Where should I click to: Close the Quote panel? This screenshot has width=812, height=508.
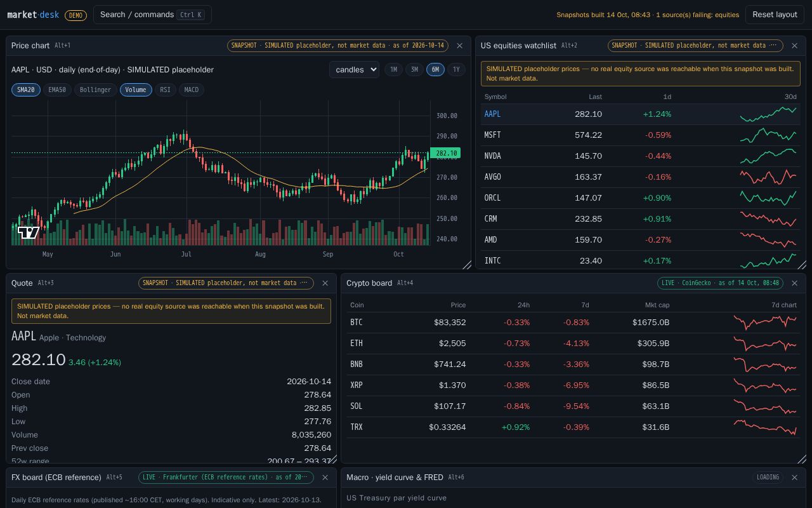325,283
